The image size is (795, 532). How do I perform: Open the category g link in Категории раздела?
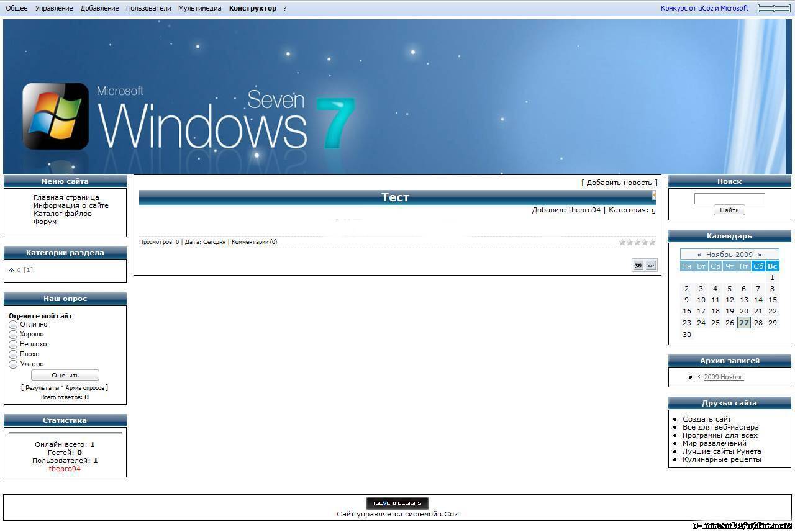pyautogui.click(x=19, y=270)
